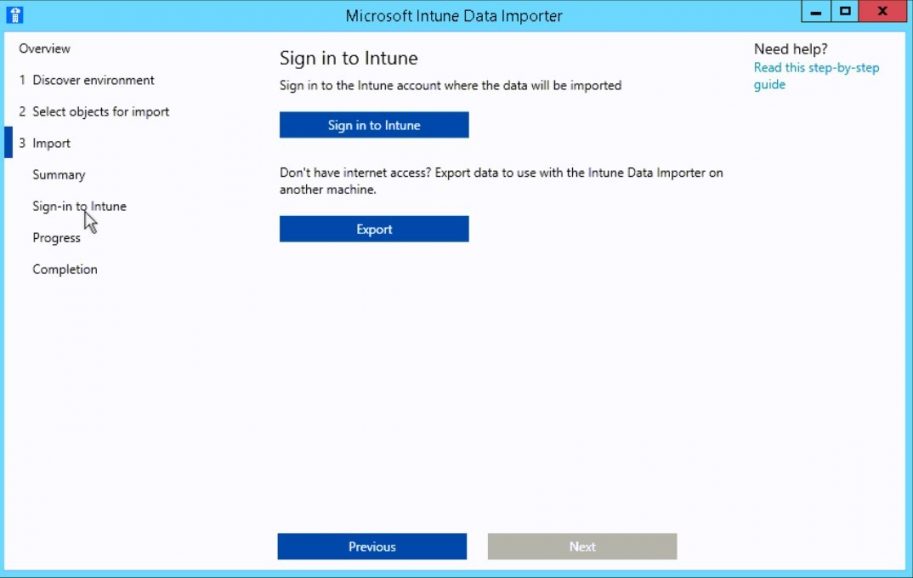Screen dimensions: 913x578
Task: Open the Read this step-by-step guide link
Action: pyautogui.click(x=816, y=68)
